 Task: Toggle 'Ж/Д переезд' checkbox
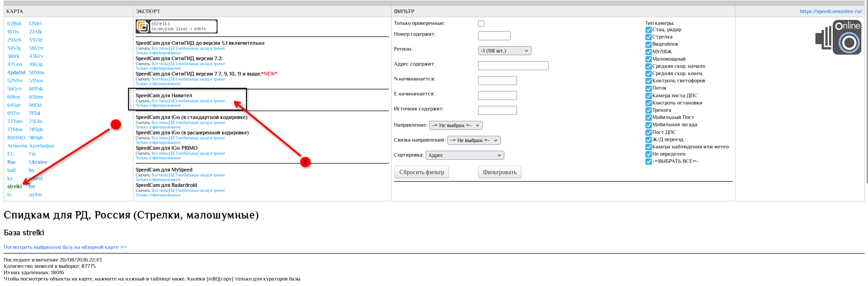pos(649,140)
